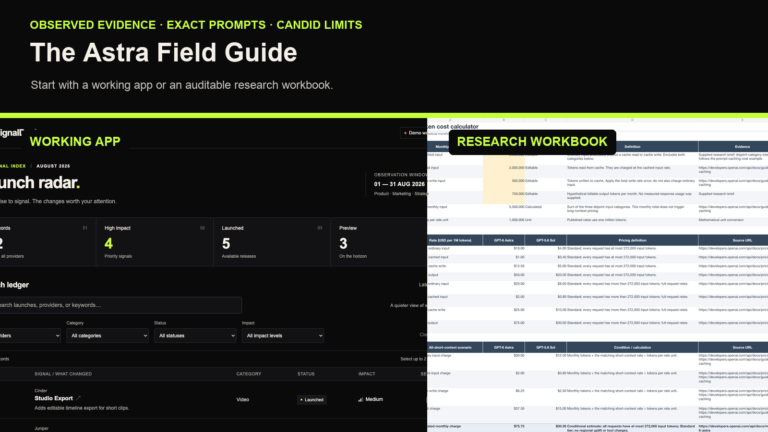
Task: Open the All categories dropdown
Action: pos(107,336)
